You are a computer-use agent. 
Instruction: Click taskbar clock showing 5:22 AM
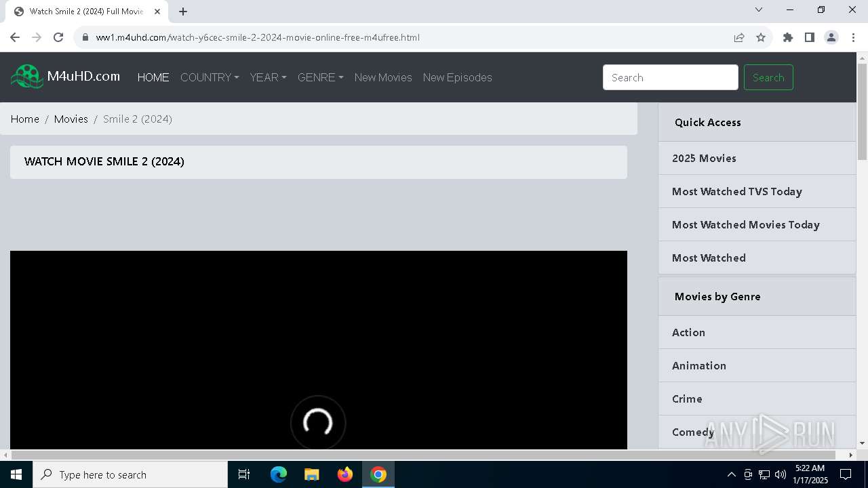810,474
